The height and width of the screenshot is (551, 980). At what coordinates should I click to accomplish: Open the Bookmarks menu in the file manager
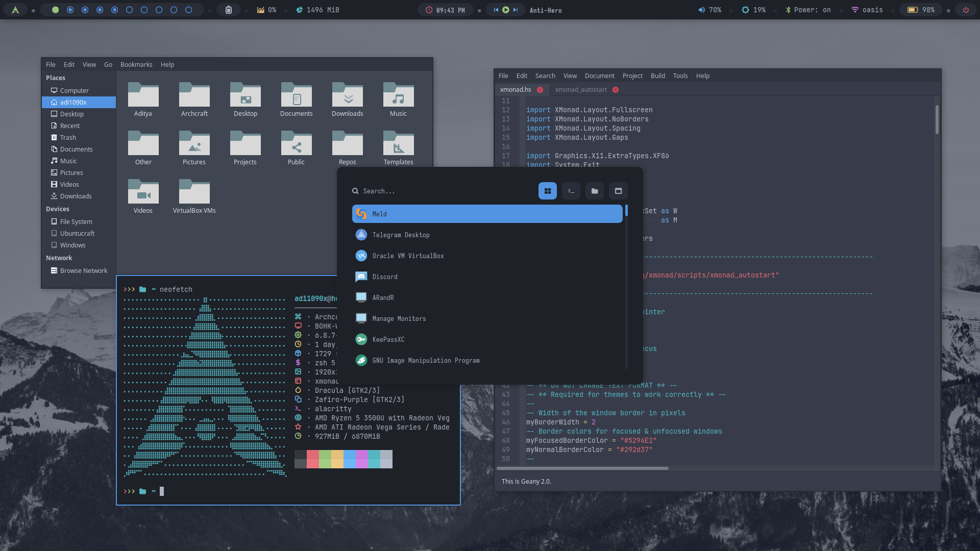point(136,65)
